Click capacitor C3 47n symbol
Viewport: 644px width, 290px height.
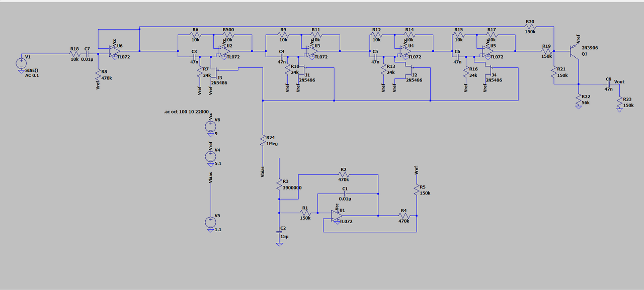point(194,56)
